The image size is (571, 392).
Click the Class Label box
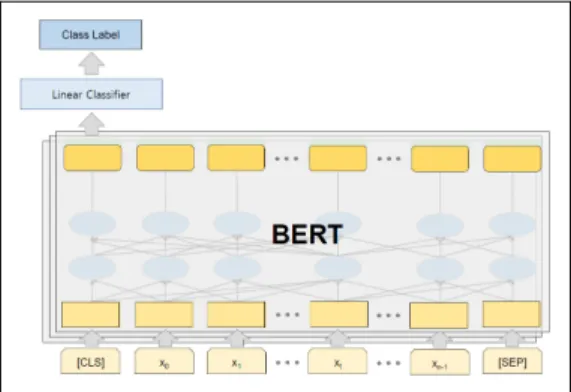pos(91,35)
